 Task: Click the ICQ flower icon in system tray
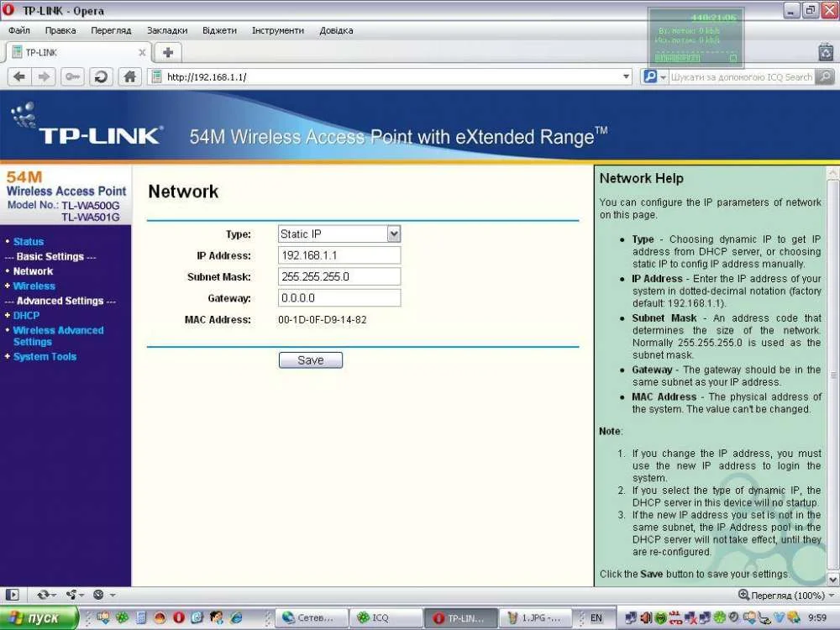(720, 617)
